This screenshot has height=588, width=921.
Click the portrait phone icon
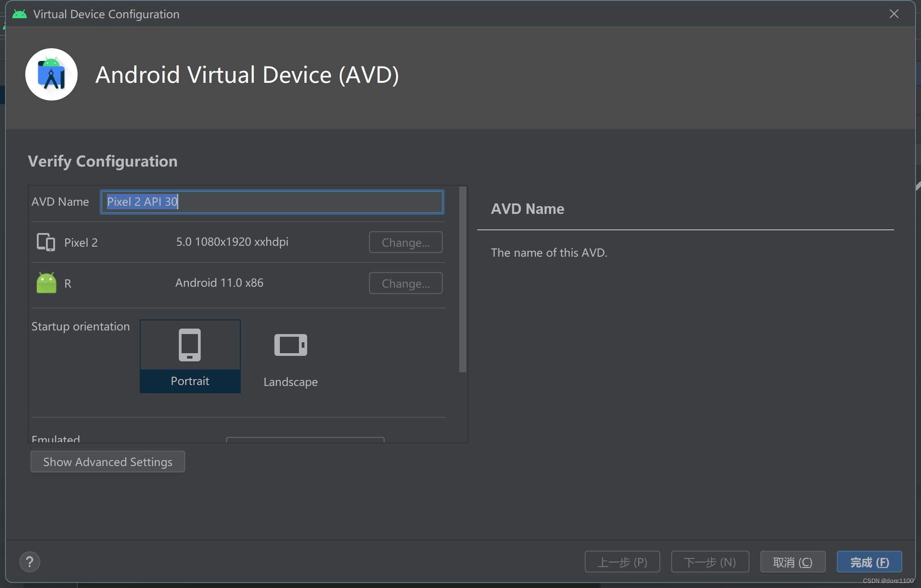click(x=190, y=345)
